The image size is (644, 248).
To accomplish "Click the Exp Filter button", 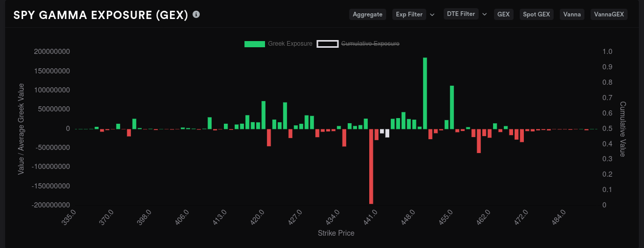I will 409,14.
